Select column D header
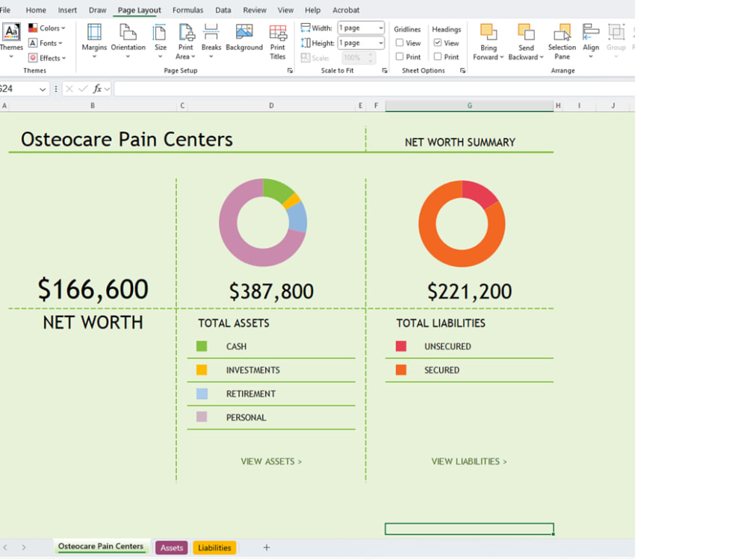 [x=271, y=106]
